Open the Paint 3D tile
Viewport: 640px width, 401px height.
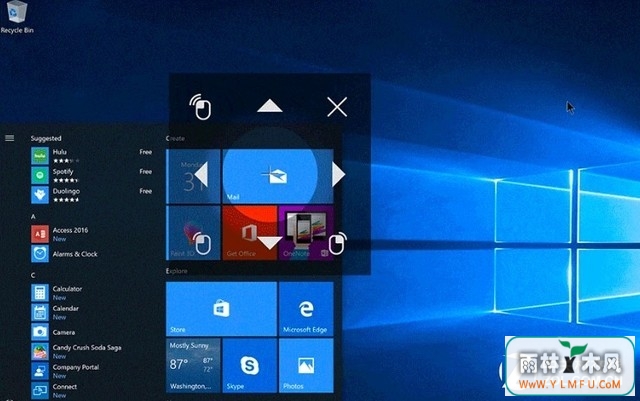click(x=193, y=233)
